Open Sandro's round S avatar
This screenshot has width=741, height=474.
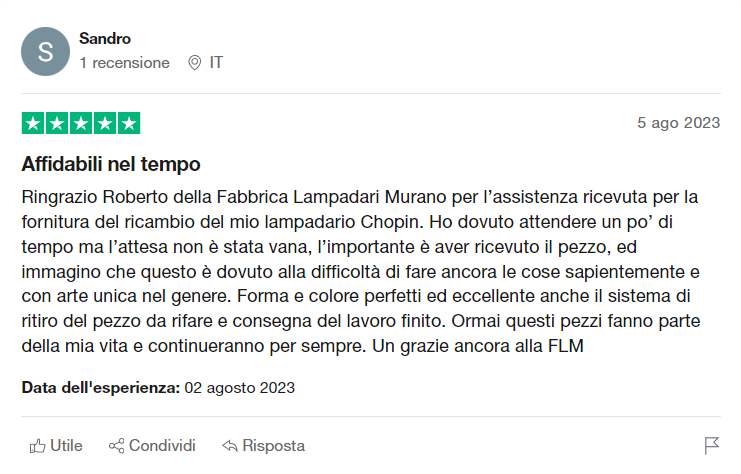[x=45, y=51]
